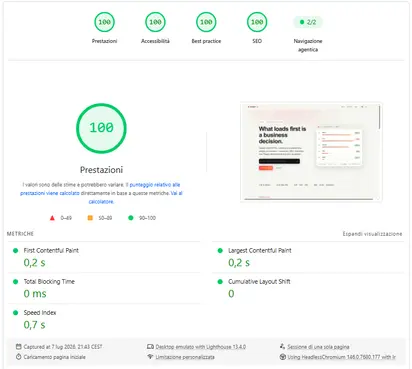
Task: Click the red triangle 0–49 legend icon
Action: (x=52, y=218)
